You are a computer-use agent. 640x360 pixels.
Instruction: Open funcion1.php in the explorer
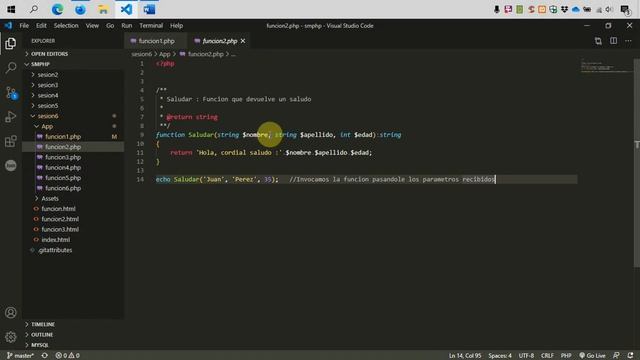tap(73, 136)
